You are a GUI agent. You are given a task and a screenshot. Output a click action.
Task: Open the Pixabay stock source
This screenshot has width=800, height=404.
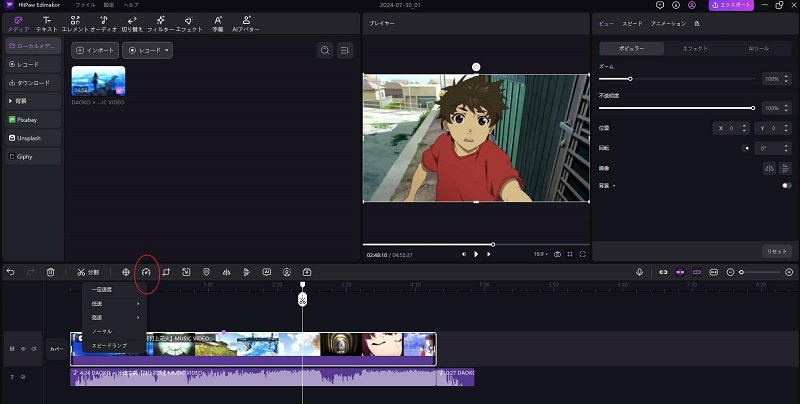[x=33, y=119]
